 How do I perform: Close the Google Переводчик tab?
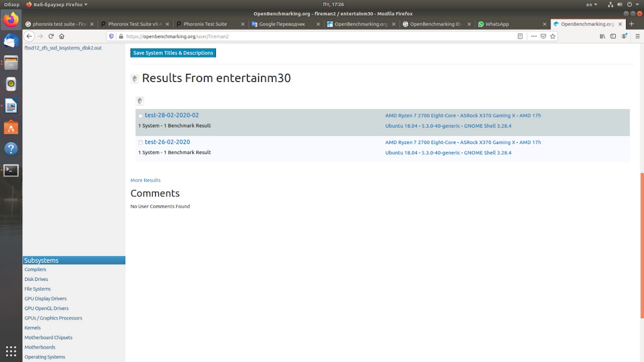pyautogui.click(x=318, y=24)
